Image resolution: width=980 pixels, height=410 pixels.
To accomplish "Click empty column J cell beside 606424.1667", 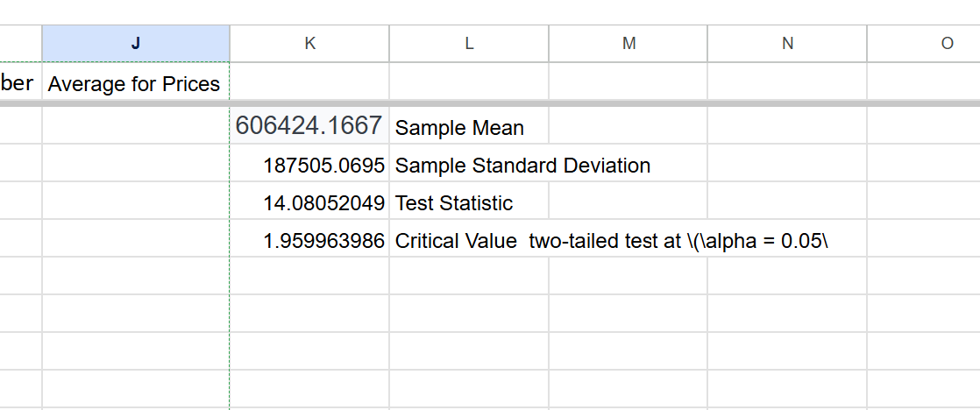I will [136, 126].
